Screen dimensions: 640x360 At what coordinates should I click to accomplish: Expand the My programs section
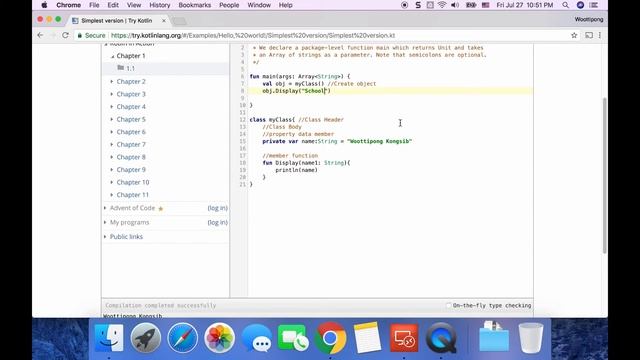(105, 222)
